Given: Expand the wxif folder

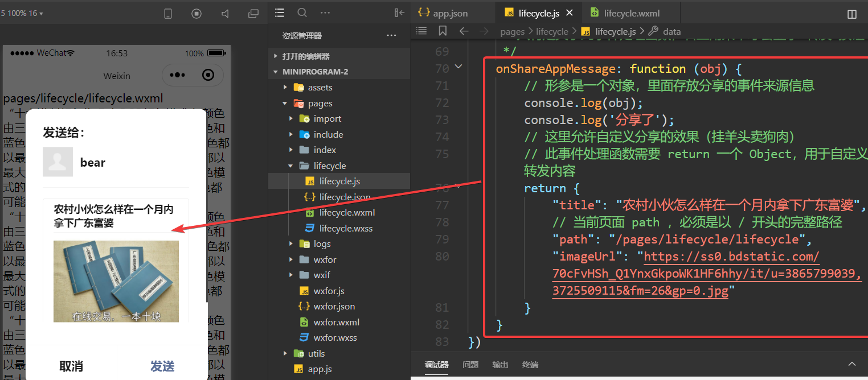Looking at the screenshot, I should (x=339, y=275).
